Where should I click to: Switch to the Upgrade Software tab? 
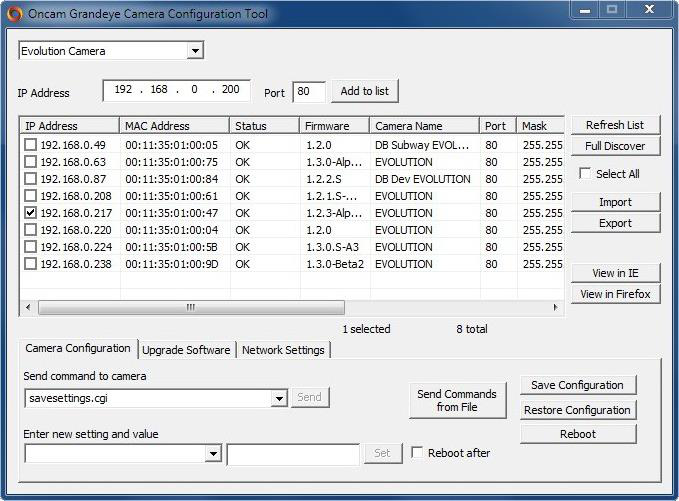click(x=186, y=350)
